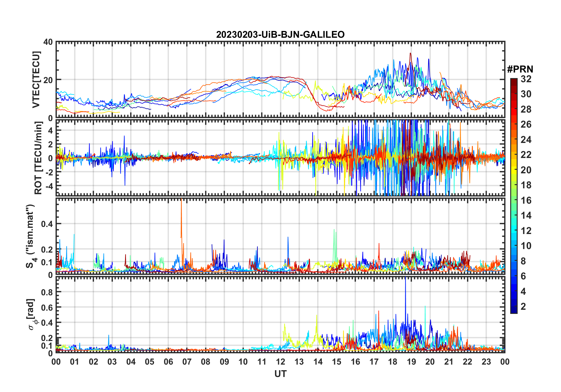
Task: Select the "UT" x-axis label
Action: tap(280, 374)
